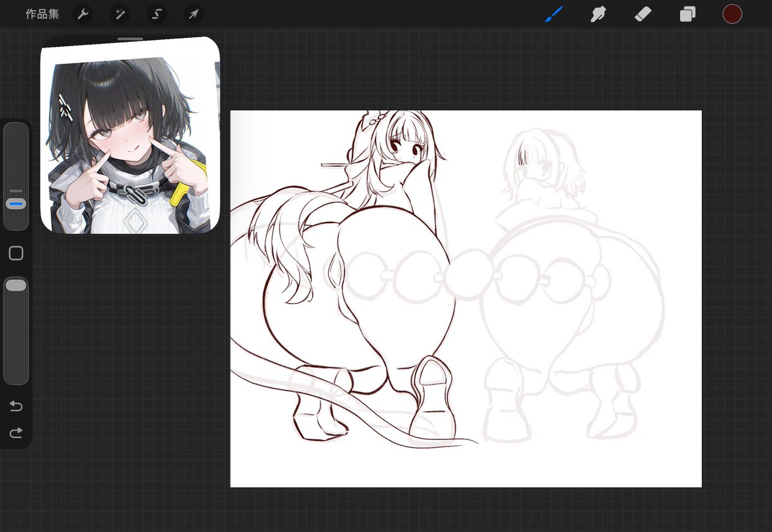772x532 pixels.
Task: Open the Actions wrench menu
Action: click(82, 14)
